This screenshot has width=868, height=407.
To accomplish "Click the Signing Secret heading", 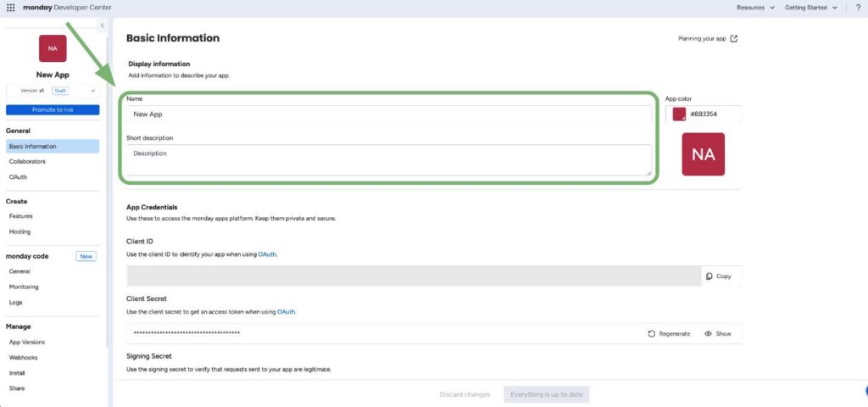I will (x=149, y=356).
